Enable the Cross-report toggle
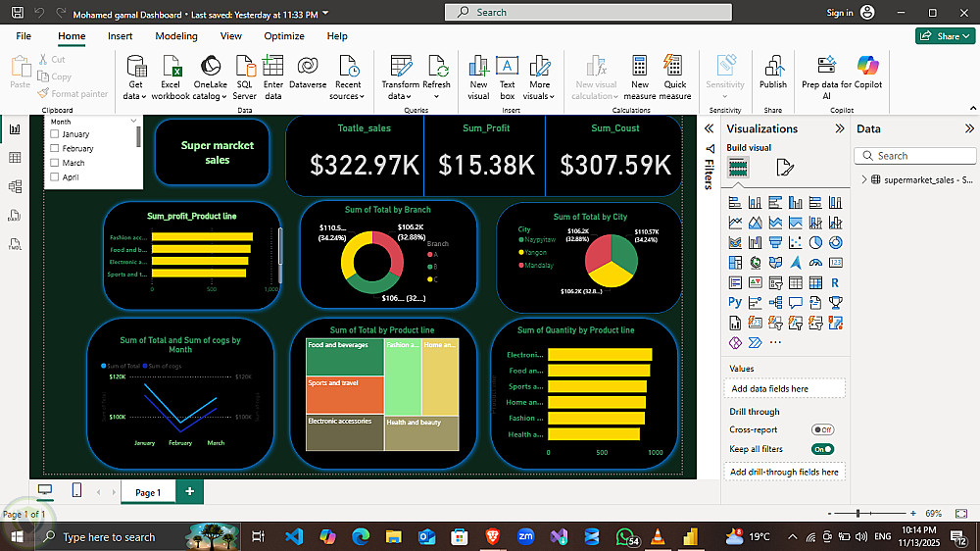980x551 pixels. pyautogui.click(x=822, y=429)
